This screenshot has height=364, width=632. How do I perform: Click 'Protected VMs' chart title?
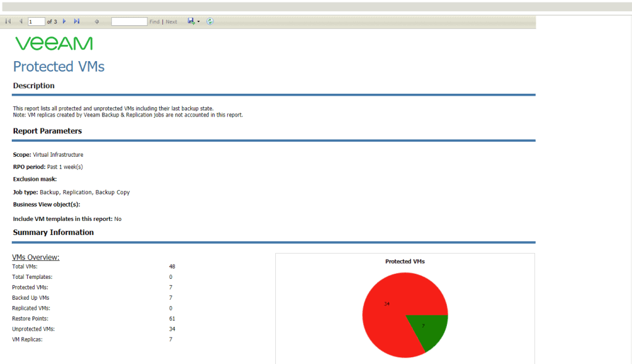[405, 261]
